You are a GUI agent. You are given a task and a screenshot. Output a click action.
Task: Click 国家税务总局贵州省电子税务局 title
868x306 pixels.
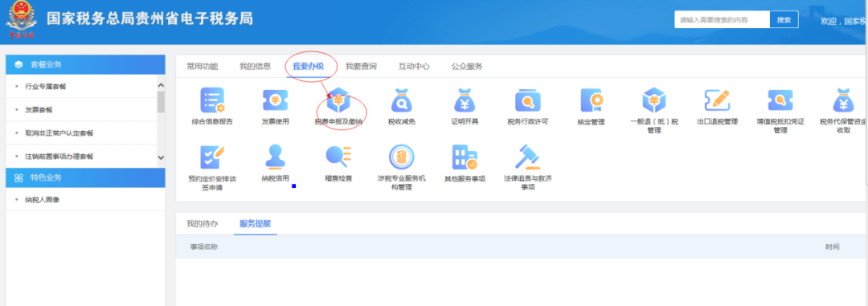click(x=149, y=18)
